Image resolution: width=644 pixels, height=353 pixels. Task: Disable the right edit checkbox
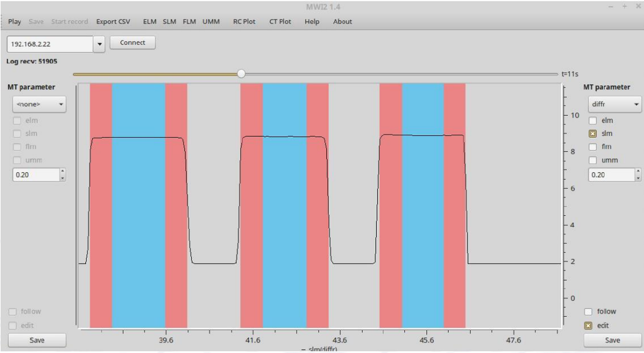pyautogui.click(x=589, y=325)
